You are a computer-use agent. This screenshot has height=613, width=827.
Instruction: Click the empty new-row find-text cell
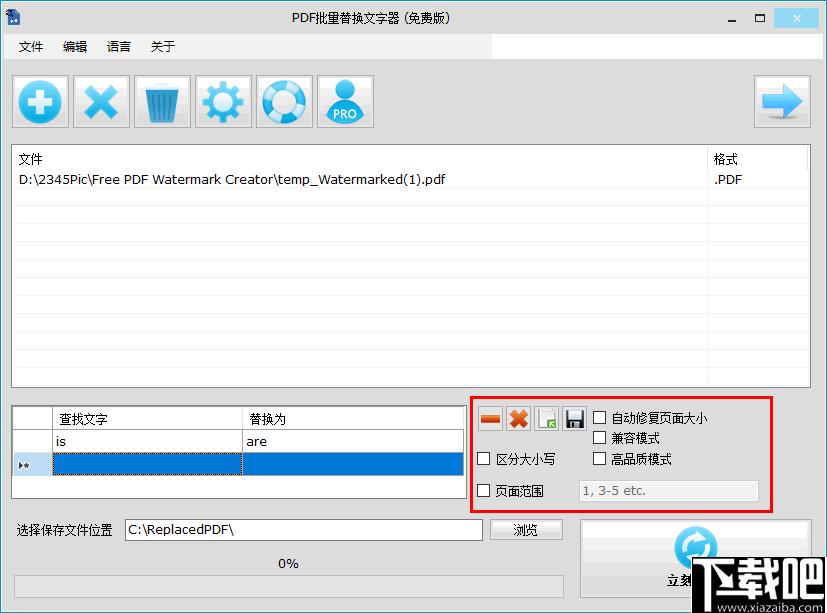click(147, 464)
